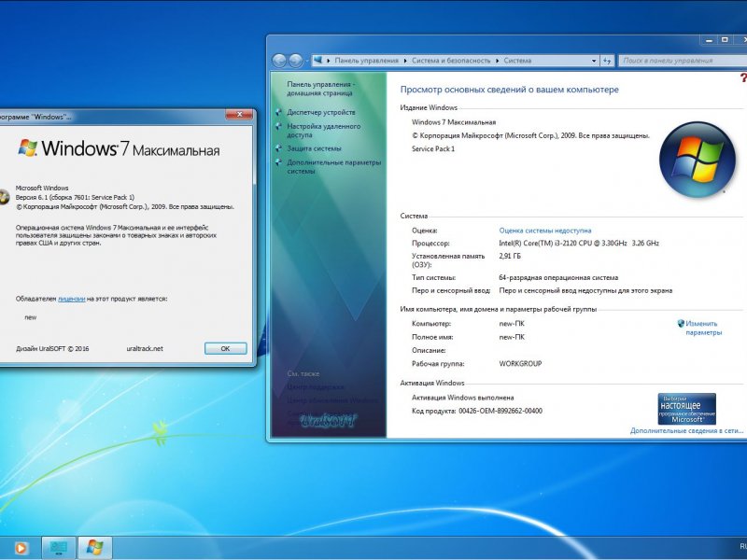Switch to Control Panel taskbar button
This screenshot has width=747, height=560.
point(59,548)
